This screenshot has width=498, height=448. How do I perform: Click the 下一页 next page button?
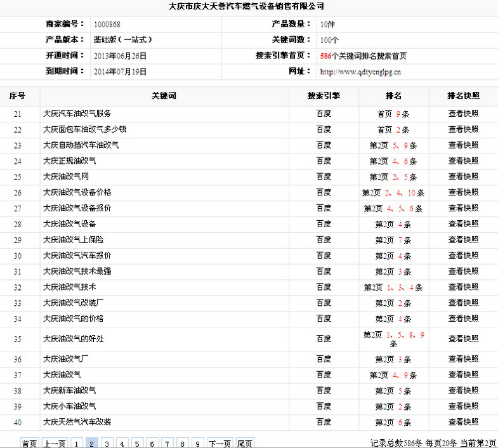[x=220, y=443]
